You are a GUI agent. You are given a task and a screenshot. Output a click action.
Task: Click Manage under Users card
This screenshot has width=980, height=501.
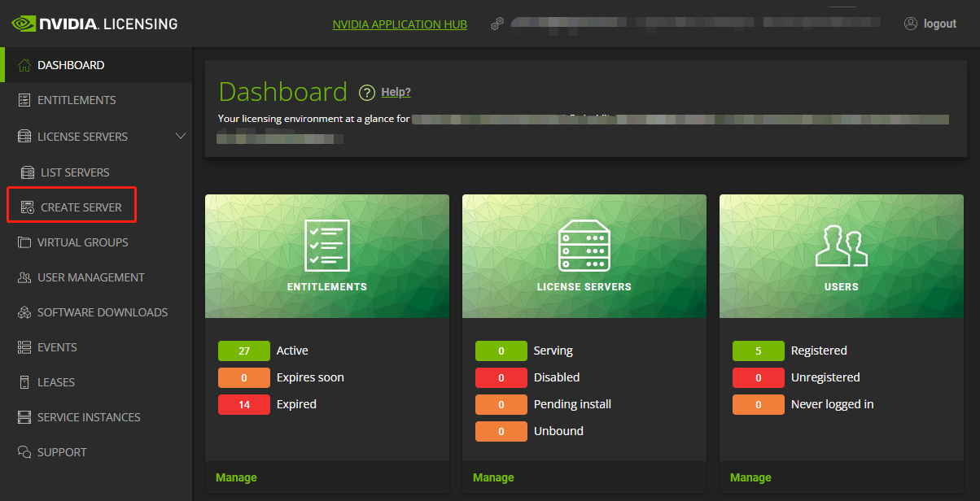coord(750,477)
